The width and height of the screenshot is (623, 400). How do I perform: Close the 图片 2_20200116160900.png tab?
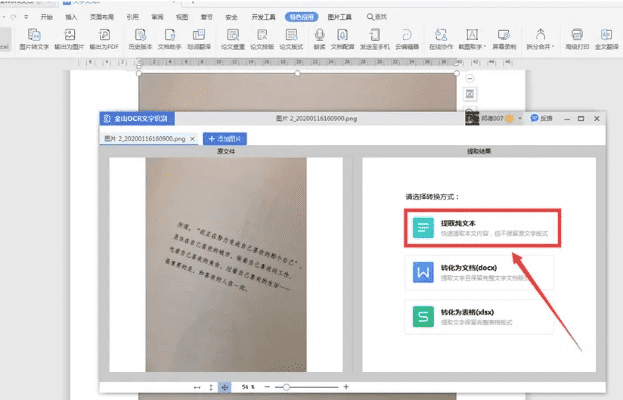pyautogui.click(x=192, y=139)
